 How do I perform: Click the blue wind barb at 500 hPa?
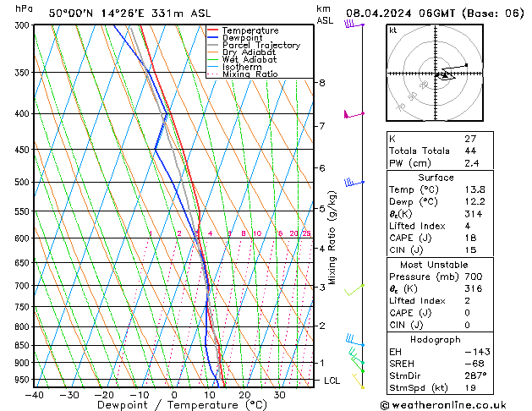354,183
